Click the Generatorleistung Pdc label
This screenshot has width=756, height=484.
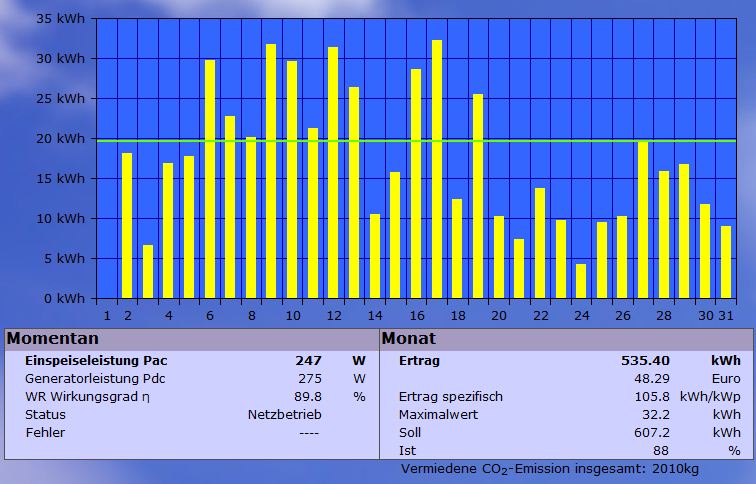pos(95,379)
